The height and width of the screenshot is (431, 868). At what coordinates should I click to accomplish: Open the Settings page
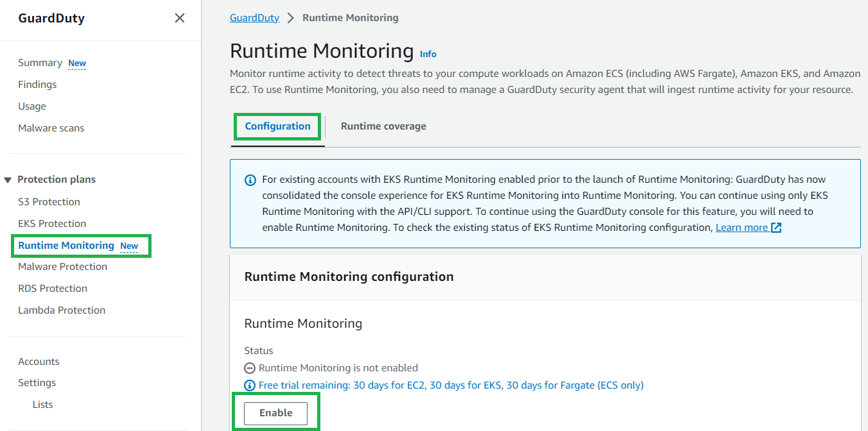click(37, 382)
